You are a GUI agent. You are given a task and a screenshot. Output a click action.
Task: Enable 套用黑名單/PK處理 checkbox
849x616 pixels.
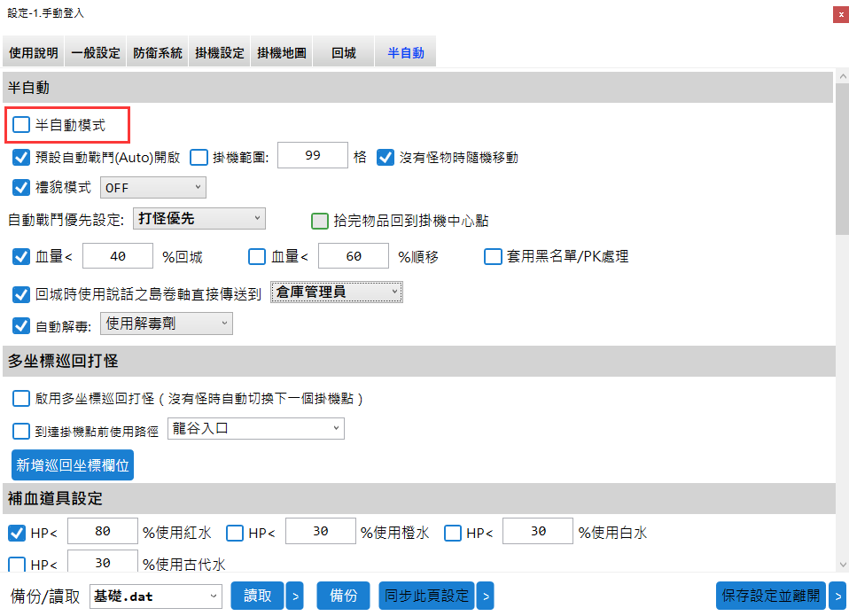tap(493, 257)
